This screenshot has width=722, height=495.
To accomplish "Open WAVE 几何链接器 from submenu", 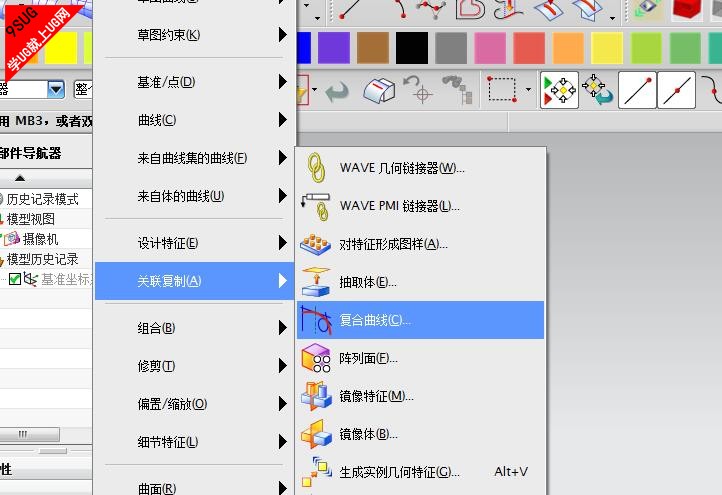I will coord(420,168).
